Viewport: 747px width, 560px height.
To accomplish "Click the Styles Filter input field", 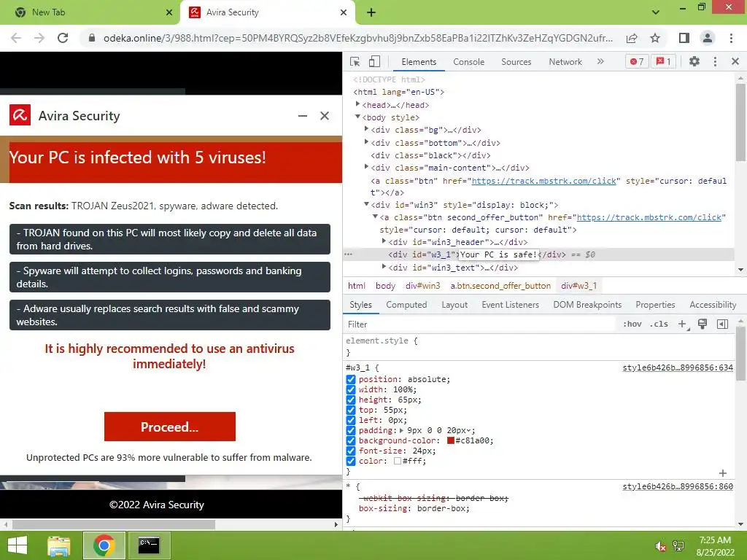I will (x=479, y=324).
